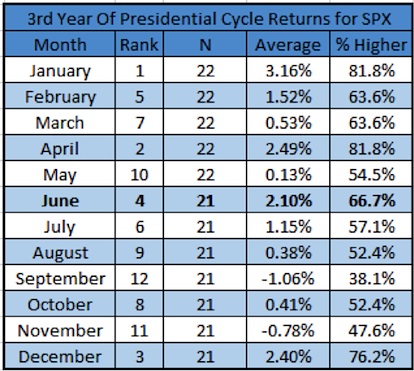Select the table title cell
Image resolution: width=414 pixels, height=371 pixels.
point(208,19)
